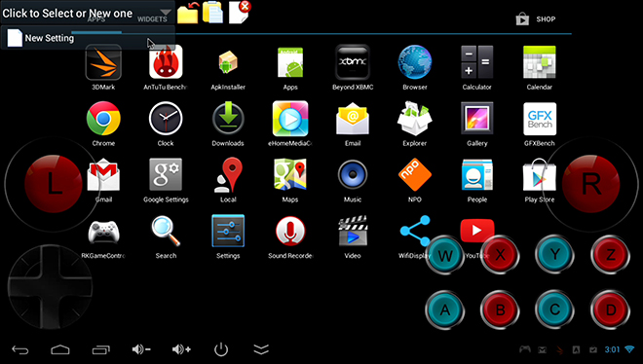This screenshot has width=643, height=364.
Task: Tap the red D gamepad button
Action: coord(611,309)
